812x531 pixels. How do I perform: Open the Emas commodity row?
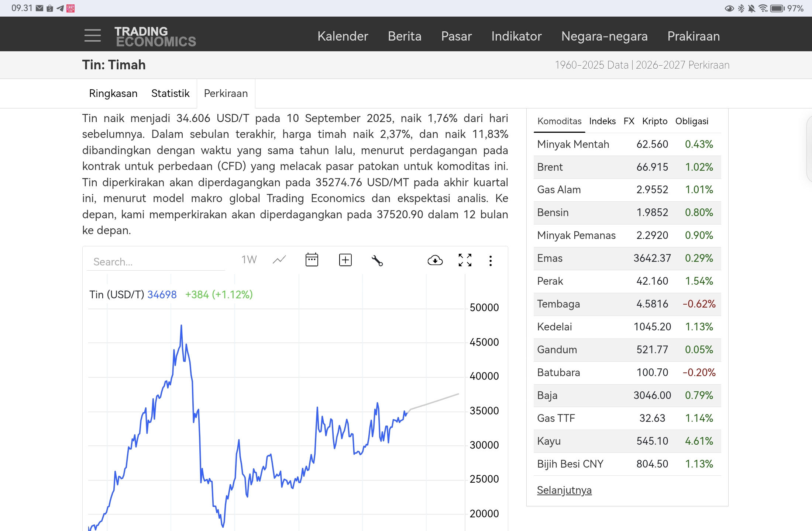[550, 258]
